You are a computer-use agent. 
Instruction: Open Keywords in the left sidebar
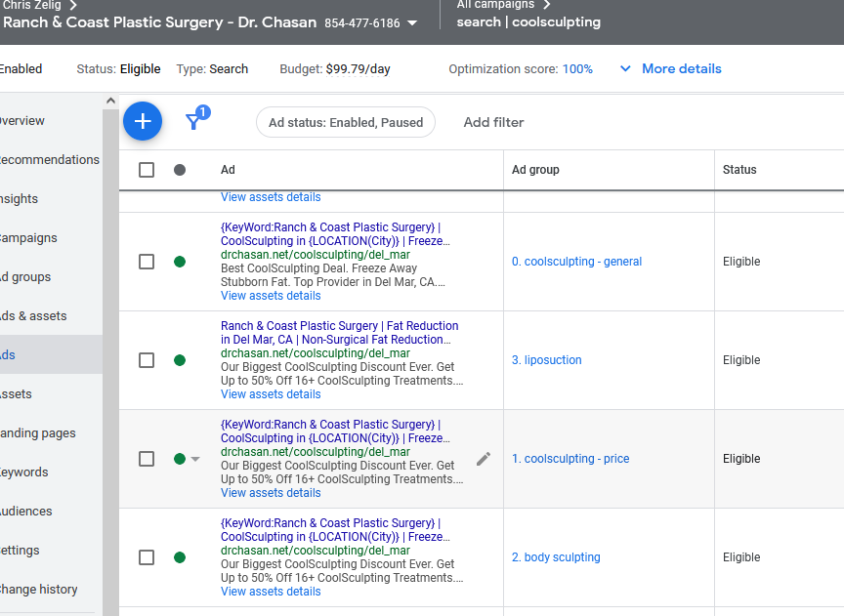(x=23, y=472)
